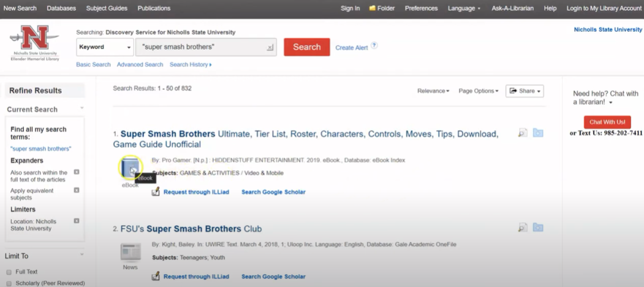Click Search Google Scholar for result 2
644x287 pixels.
tap(273, 277)
